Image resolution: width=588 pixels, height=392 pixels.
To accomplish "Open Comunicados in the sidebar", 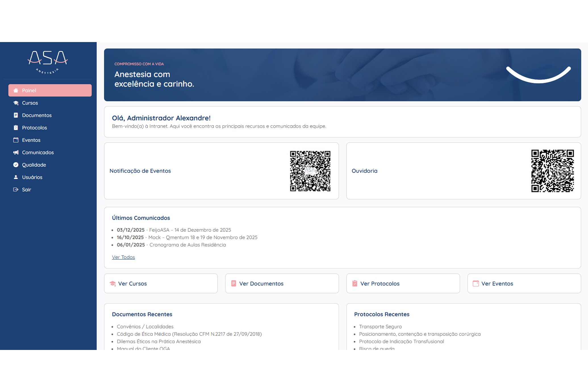I will [x=50, y=152].
